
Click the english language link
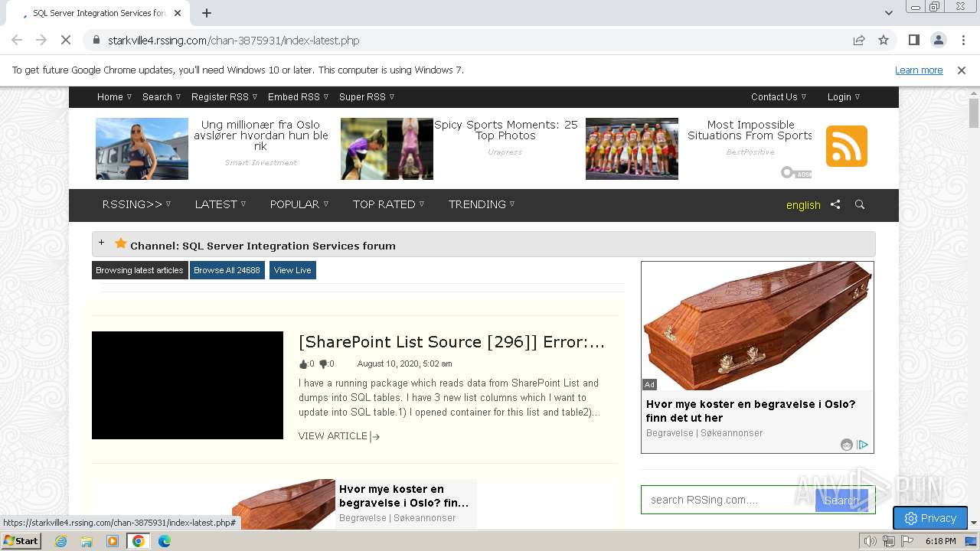tap(803, 205)
